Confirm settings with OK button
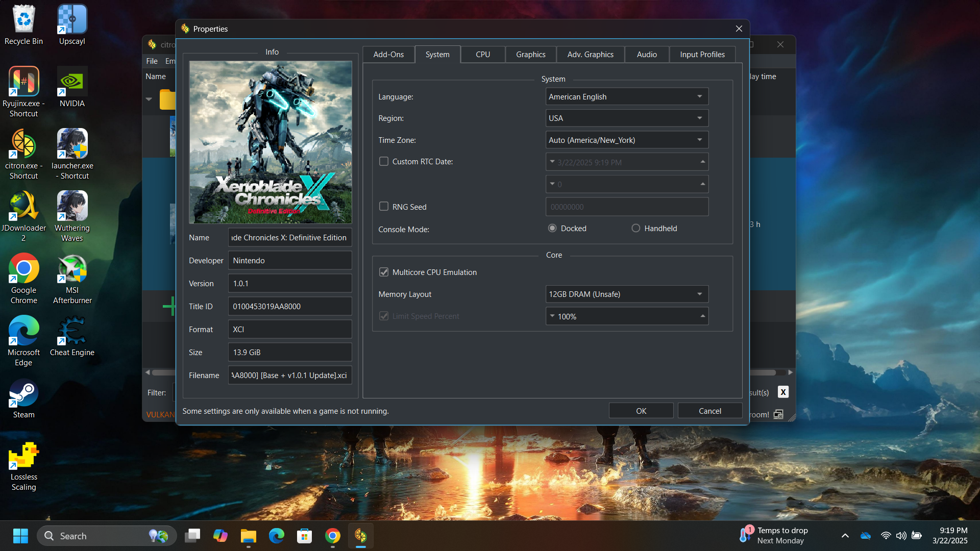 tap(641, 411)
